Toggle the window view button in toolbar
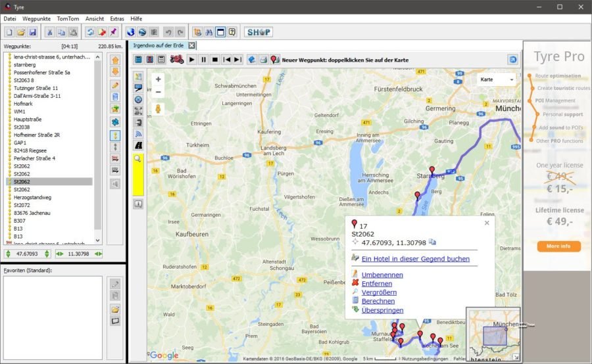Viewport: 592px width, 364px height. 220,32
